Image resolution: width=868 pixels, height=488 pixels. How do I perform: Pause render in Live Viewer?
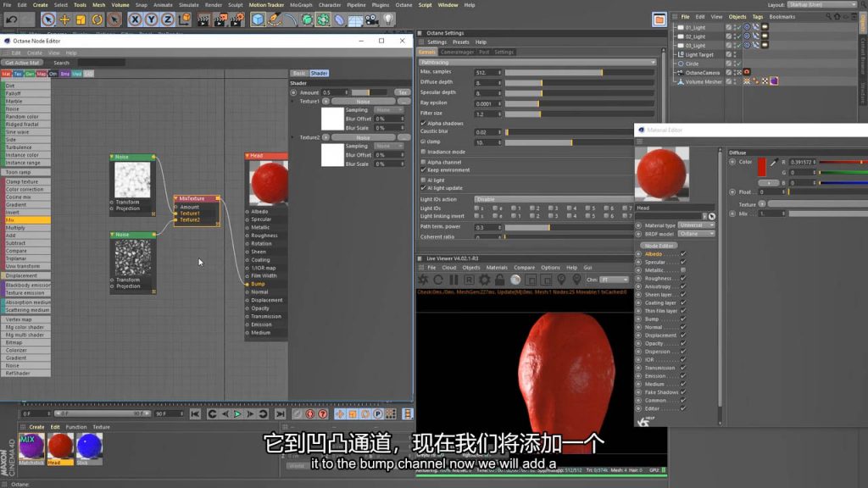pos(453,280)
